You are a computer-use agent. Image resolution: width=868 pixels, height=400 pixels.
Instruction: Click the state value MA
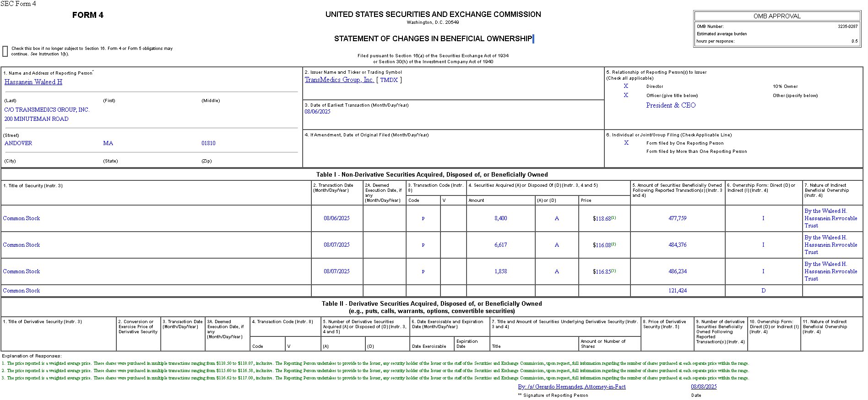[x=108, y=143]
